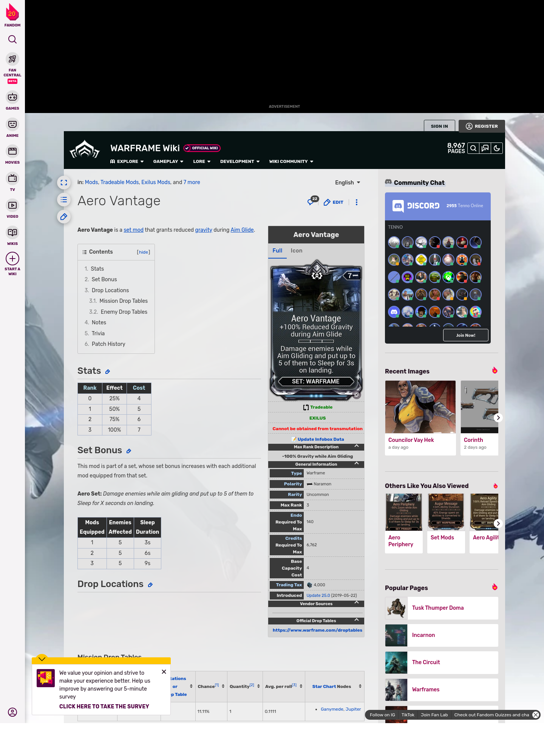This screenshot has height=756, width=544.
Task: Switch to the Icon infobox tab
Action: coord(297,251)
